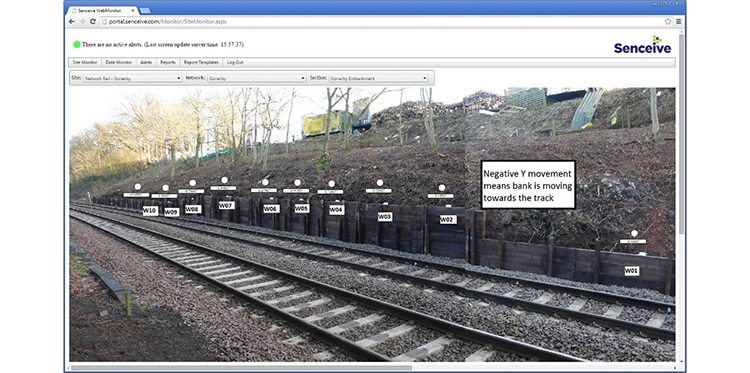Open the Alerts menu item
Viewport: 750px width, 373px height.
[146, 63]
